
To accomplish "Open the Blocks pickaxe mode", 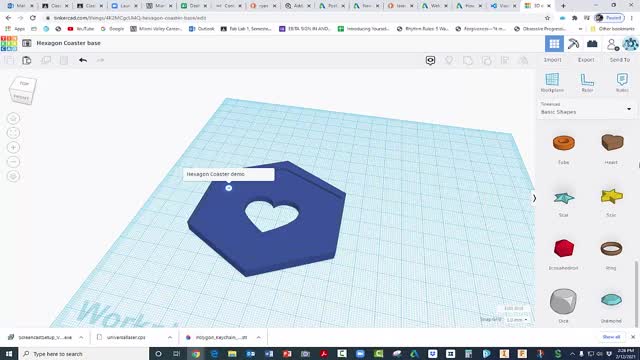I will [573, 44].
